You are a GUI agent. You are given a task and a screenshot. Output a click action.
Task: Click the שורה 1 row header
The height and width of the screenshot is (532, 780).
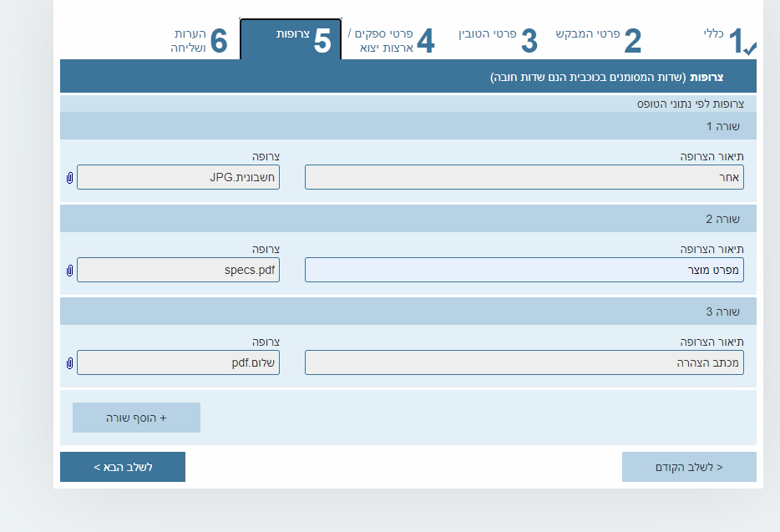click(408, 126)
